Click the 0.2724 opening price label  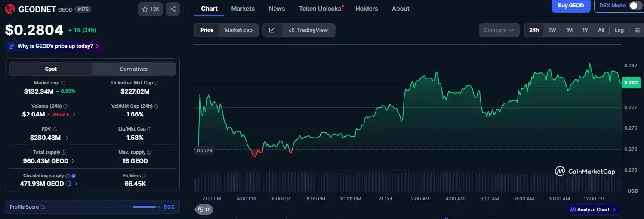204,151
